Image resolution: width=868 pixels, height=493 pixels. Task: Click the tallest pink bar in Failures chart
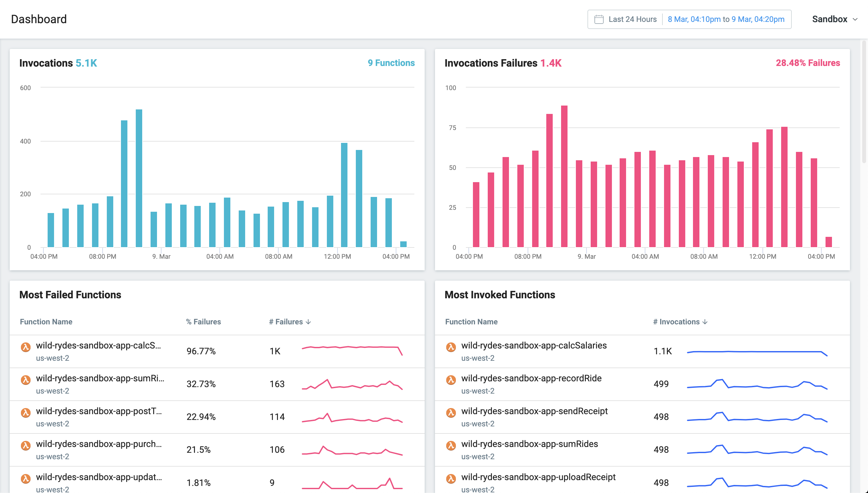point(564,176)
